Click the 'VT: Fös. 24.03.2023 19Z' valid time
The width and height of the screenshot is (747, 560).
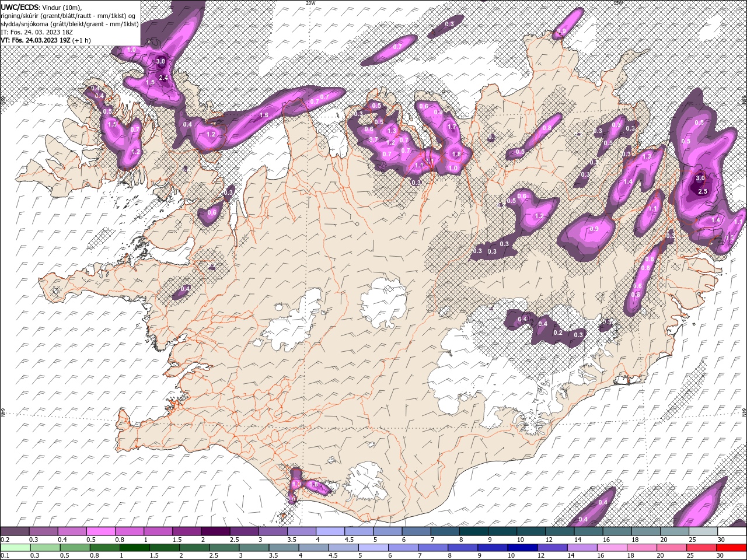pyautogui.click(x=36, y=40)
